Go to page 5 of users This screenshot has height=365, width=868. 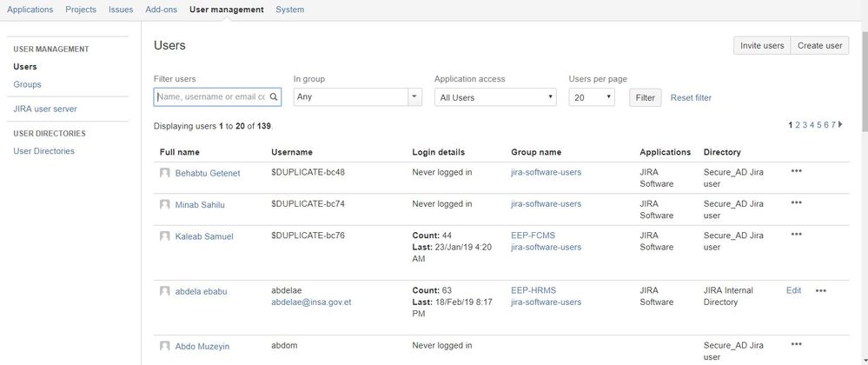[x=819, y=125]
